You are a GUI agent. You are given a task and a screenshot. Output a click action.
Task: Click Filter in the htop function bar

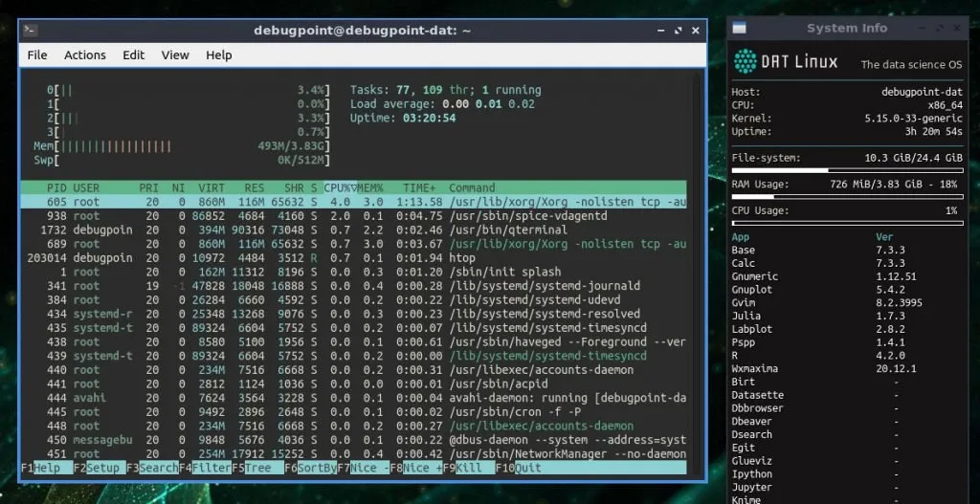tap(211, 469)
